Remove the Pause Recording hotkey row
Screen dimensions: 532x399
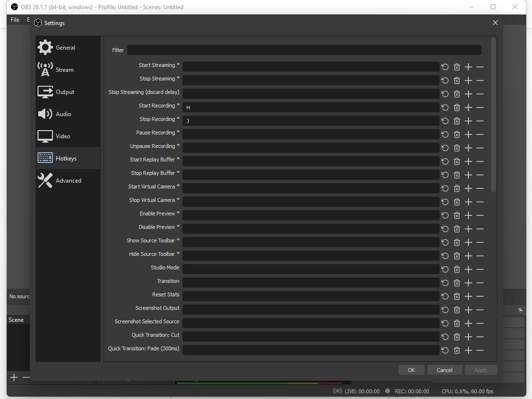pyautogui.click(x=480, y=134)
